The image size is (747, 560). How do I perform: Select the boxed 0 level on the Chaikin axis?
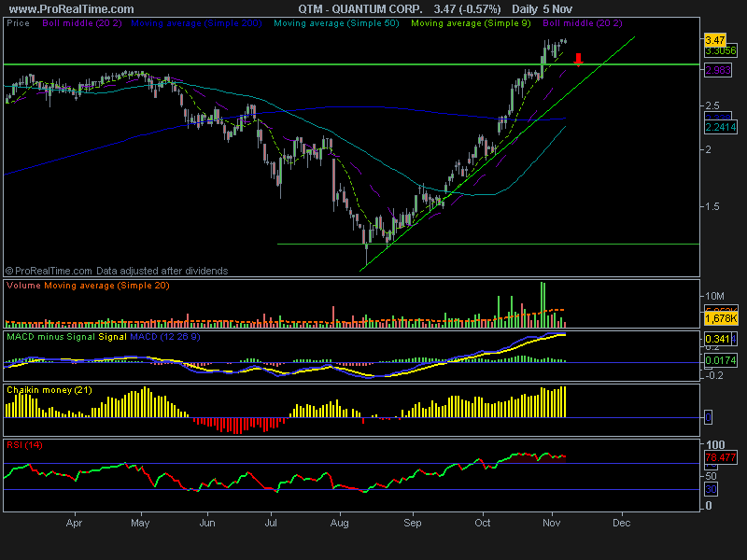(709, 417)
